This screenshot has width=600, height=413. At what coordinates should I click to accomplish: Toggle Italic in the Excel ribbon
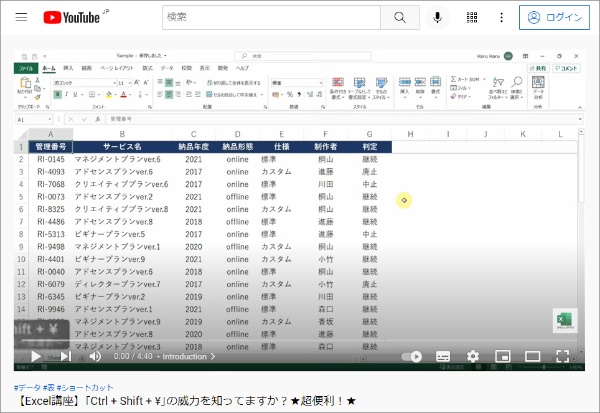tap(67, 94)
